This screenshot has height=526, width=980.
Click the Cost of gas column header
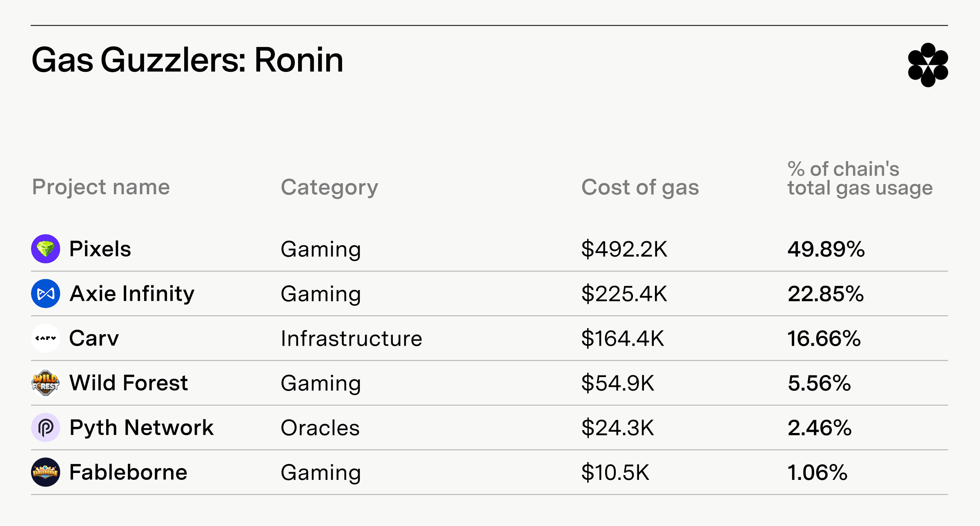(x=640, y=187)
